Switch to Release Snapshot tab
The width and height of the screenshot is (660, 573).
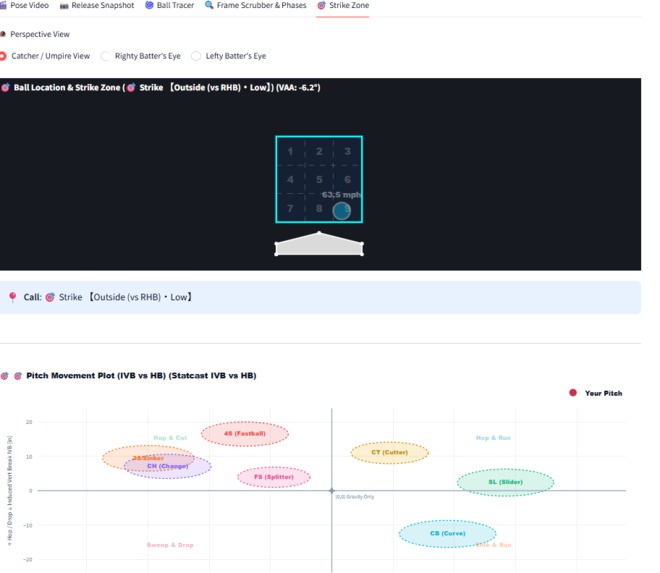tap(97, 5)
